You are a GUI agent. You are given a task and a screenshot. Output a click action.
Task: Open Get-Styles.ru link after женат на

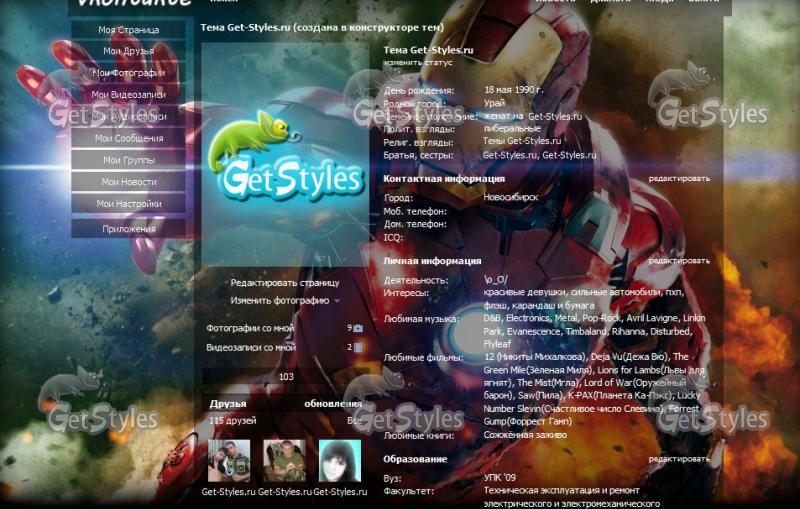tap(555, 116)
